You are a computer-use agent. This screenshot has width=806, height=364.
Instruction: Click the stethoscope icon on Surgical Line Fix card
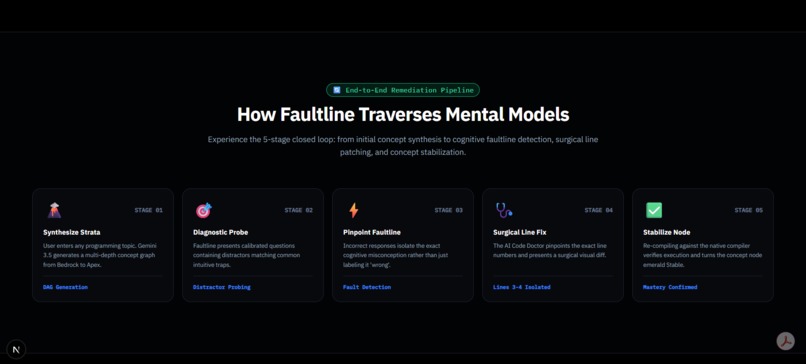click(x=504, y=210)
